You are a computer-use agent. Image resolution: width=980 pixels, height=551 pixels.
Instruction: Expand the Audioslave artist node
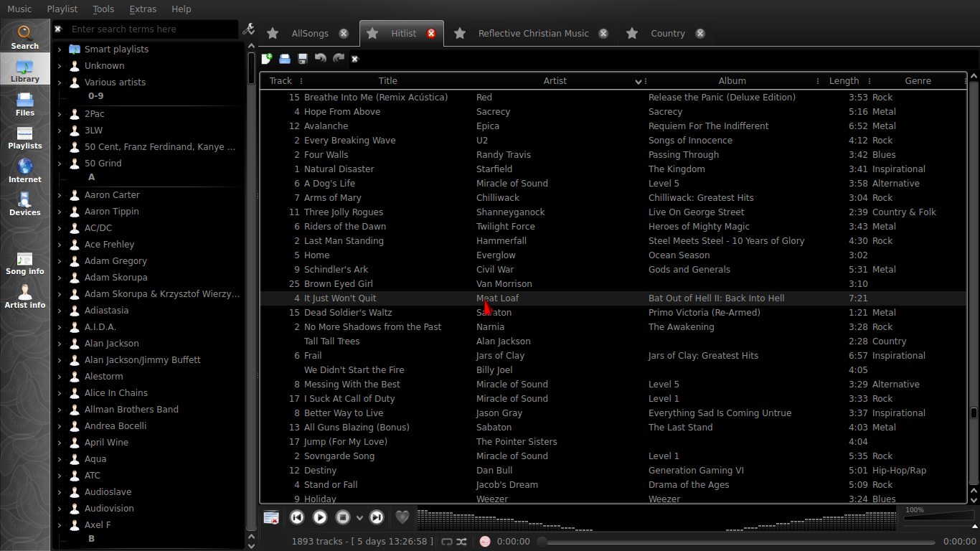pyautogui.click(x=60, y=492)
